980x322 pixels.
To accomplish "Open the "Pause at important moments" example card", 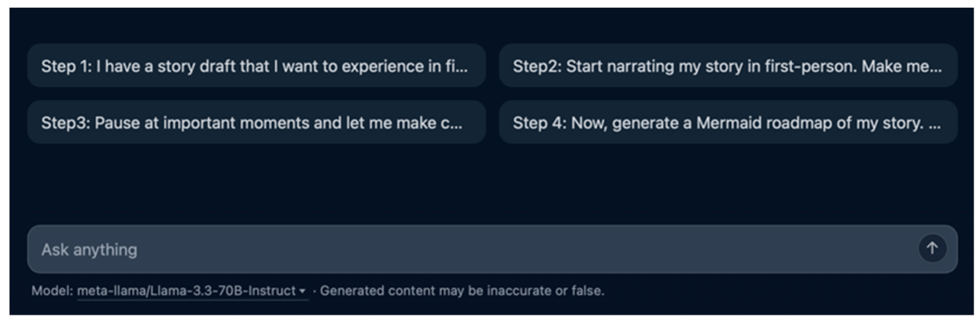I will point(256,122).
